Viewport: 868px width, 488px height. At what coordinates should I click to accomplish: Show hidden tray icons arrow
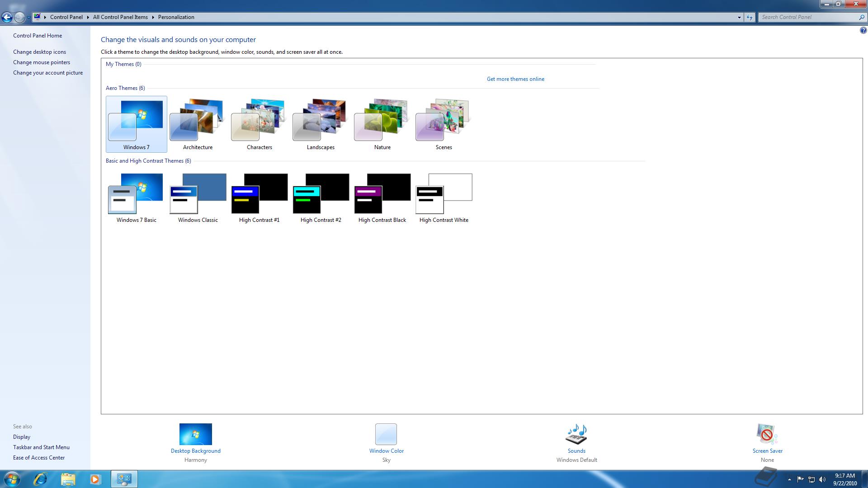[789, 479]
